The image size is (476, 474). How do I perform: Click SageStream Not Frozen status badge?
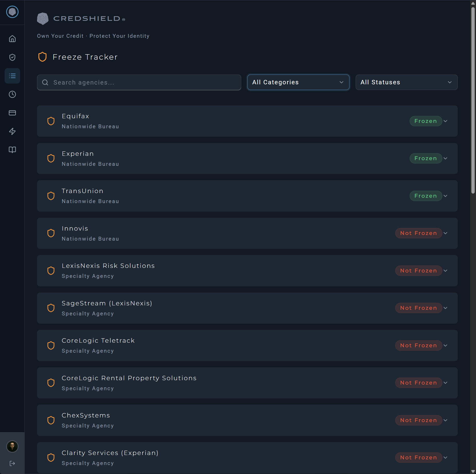[418, 308]
